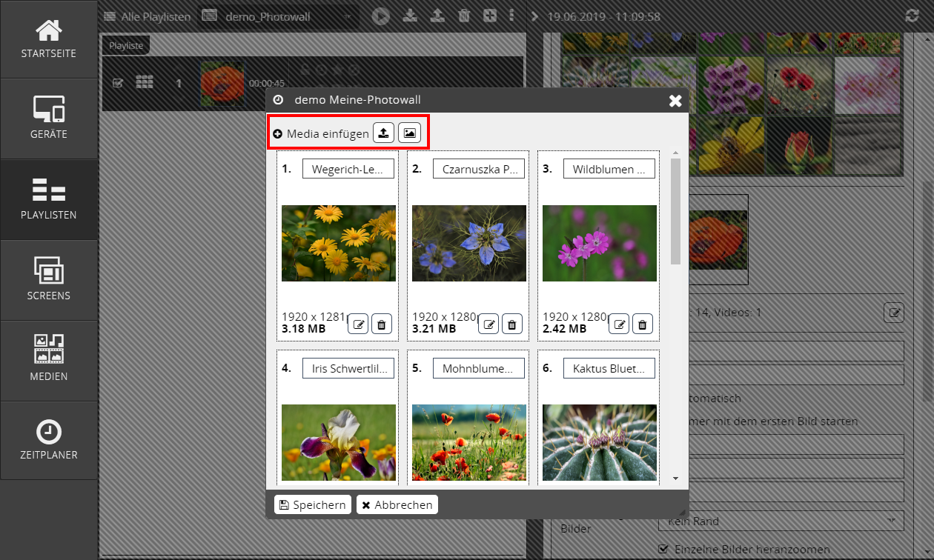Expand the chevron next to the date
934x560 pixels.
(535, 16)
